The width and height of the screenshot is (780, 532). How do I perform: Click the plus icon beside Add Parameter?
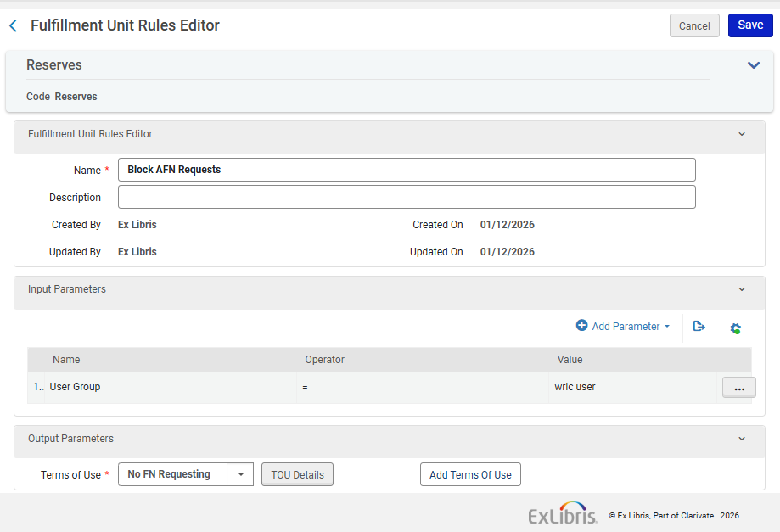click(x=581, y=326)
